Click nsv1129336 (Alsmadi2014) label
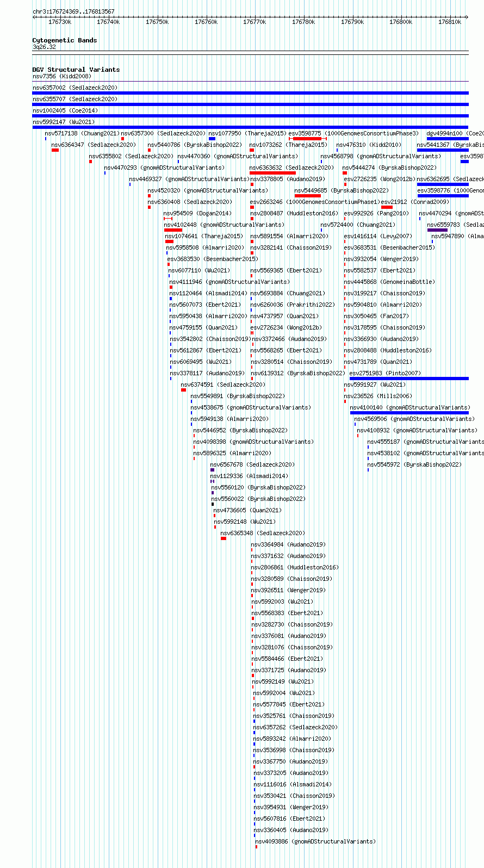This screenshot has height=868, width=484. tap(249, 476)
